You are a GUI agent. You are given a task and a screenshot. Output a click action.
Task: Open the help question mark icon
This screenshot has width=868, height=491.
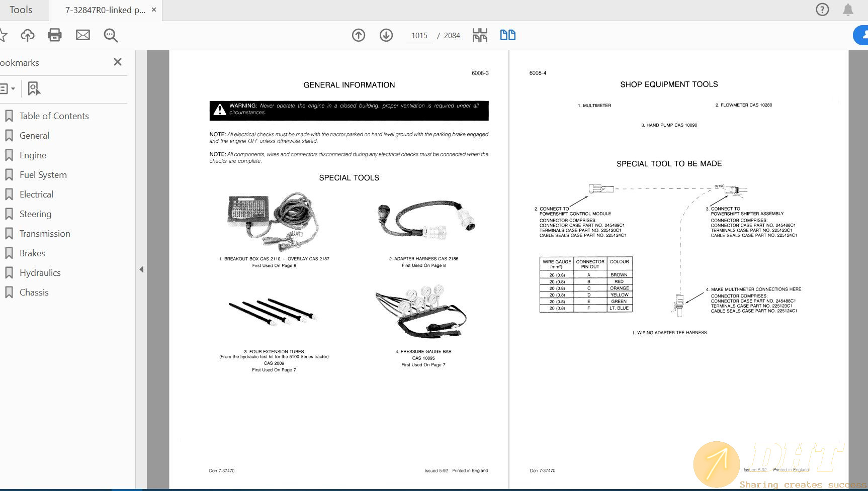pos(822,10)
